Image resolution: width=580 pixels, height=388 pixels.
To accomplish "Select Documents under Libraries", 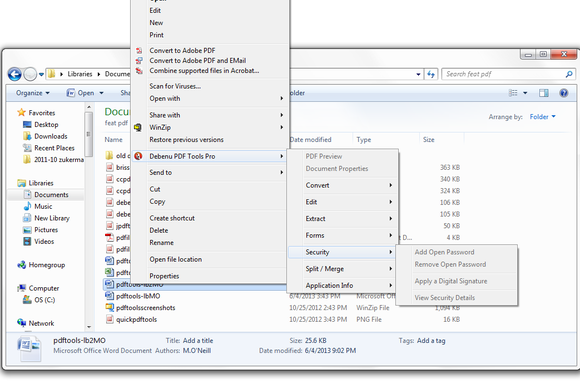I will 51,195.
